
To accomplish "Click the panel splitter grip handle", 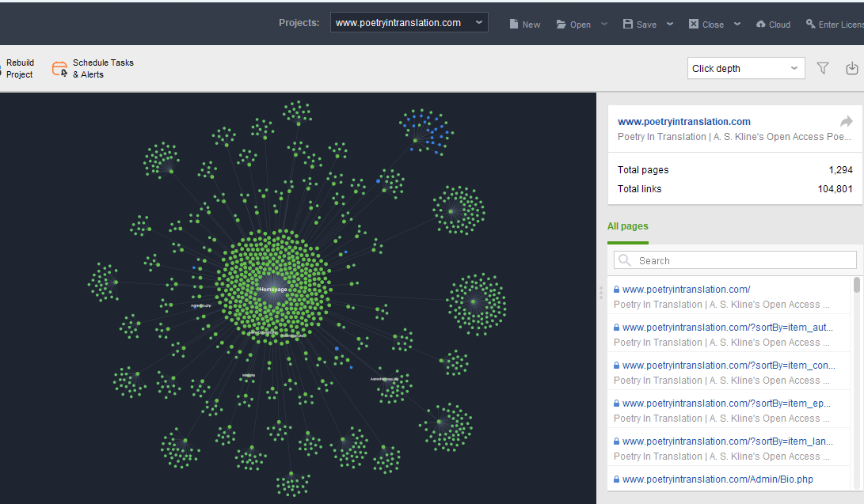I will point(601,292).
